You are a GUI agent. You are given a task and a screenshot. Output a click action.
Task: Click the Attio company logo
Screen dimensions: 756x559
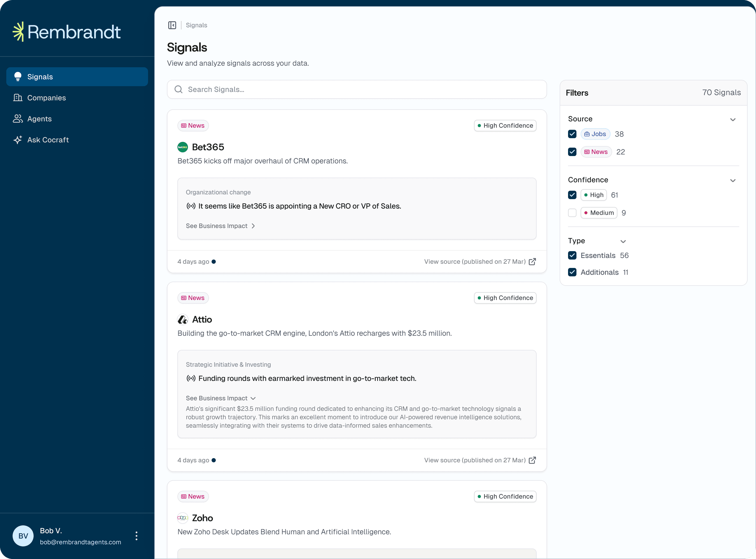[183, 319]
